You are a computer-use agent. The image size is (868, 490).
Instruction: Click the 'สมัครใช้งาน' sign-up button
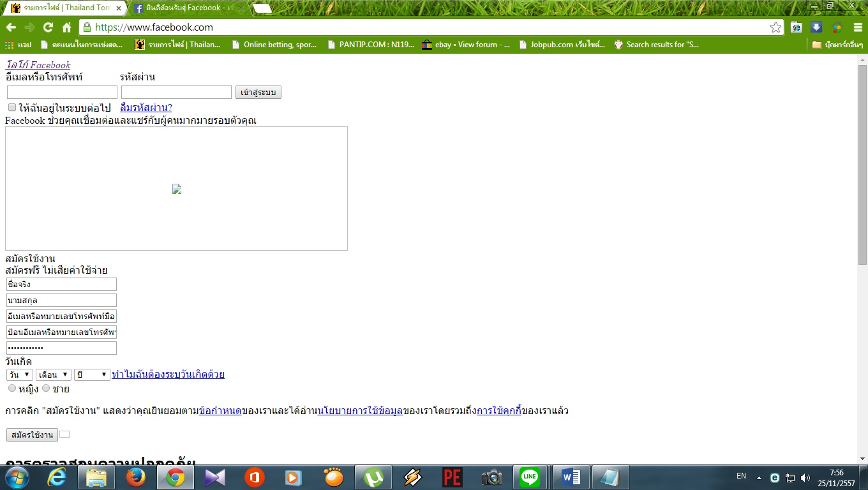click(x=32, y=434)
